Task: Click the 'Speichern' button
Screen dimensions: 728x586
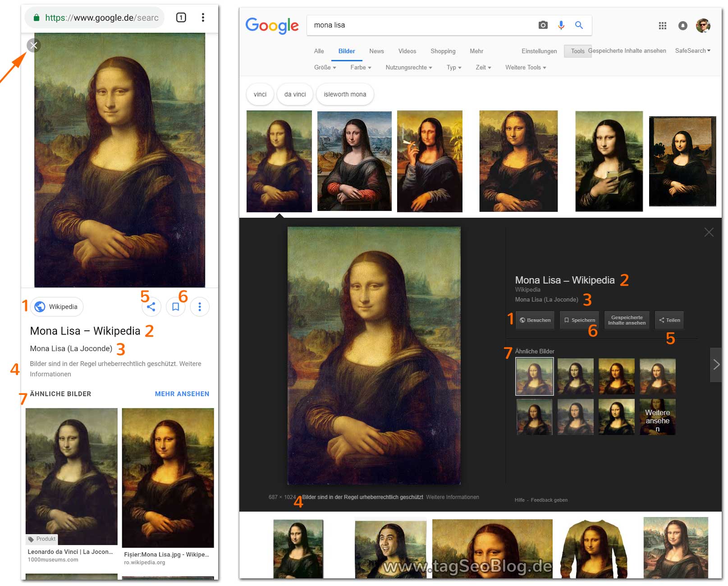Action: [580, 320]
